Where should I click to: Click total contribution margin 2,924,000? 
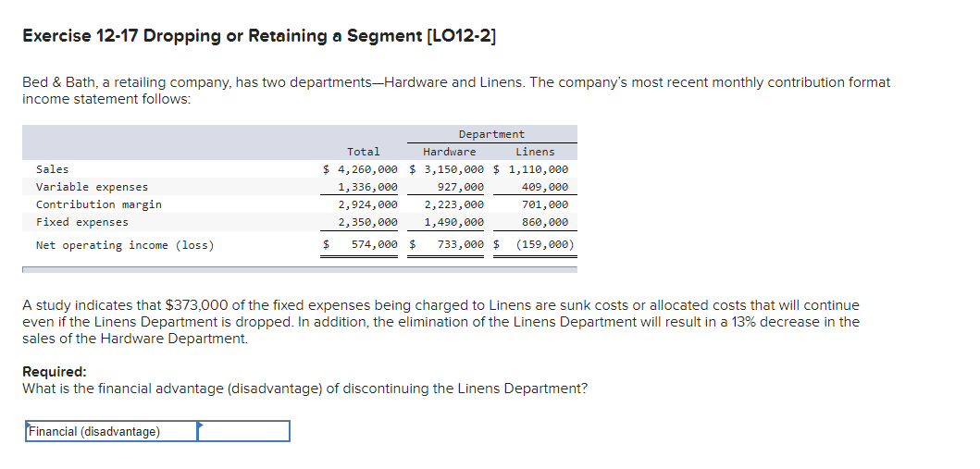pyautogui.click(x=367, y=204)
